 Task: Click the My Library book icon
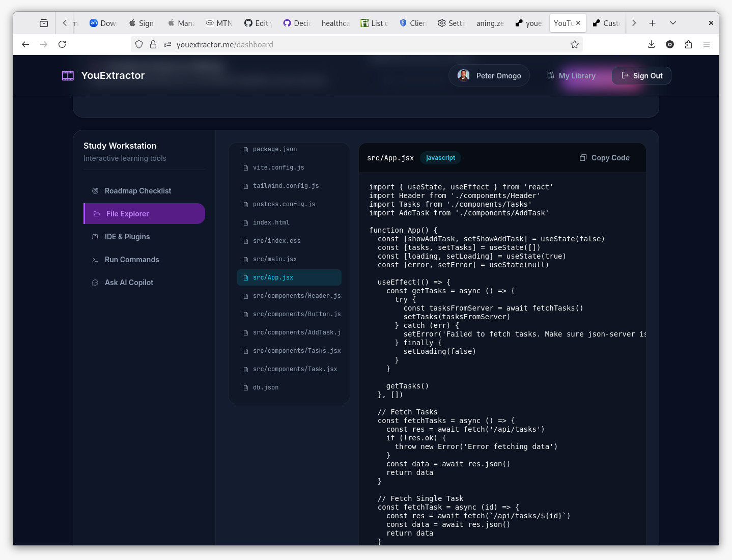coord(550,75)
